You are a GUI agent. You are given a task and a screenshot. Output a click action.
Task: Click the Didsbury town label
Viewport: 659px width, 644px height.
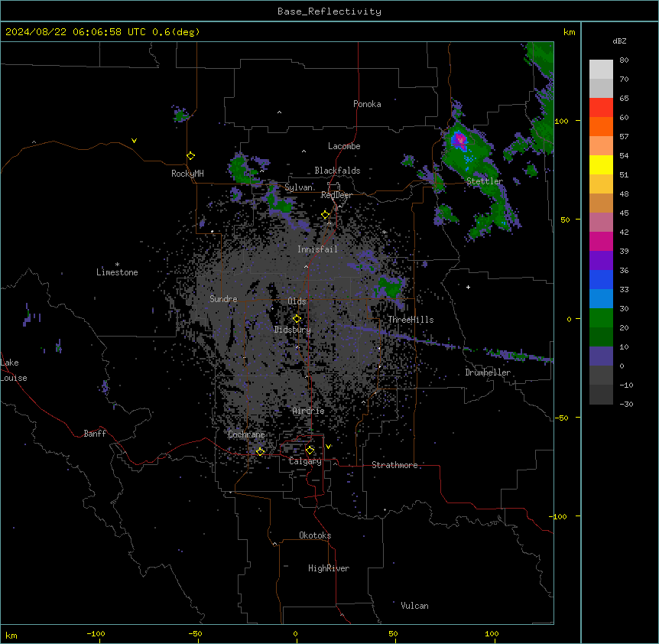(292, 330)
